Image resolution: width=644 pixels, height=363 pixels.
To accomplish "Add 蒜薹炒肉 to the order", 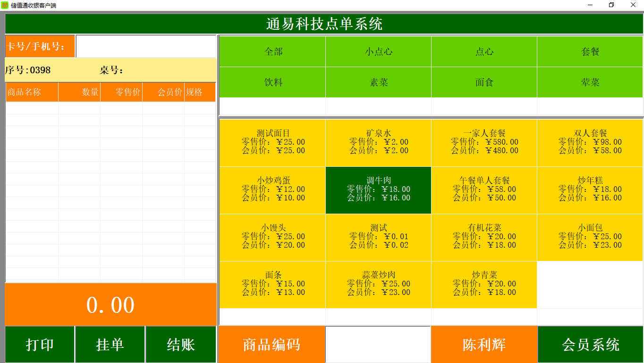I will click(x=378, y=285).
